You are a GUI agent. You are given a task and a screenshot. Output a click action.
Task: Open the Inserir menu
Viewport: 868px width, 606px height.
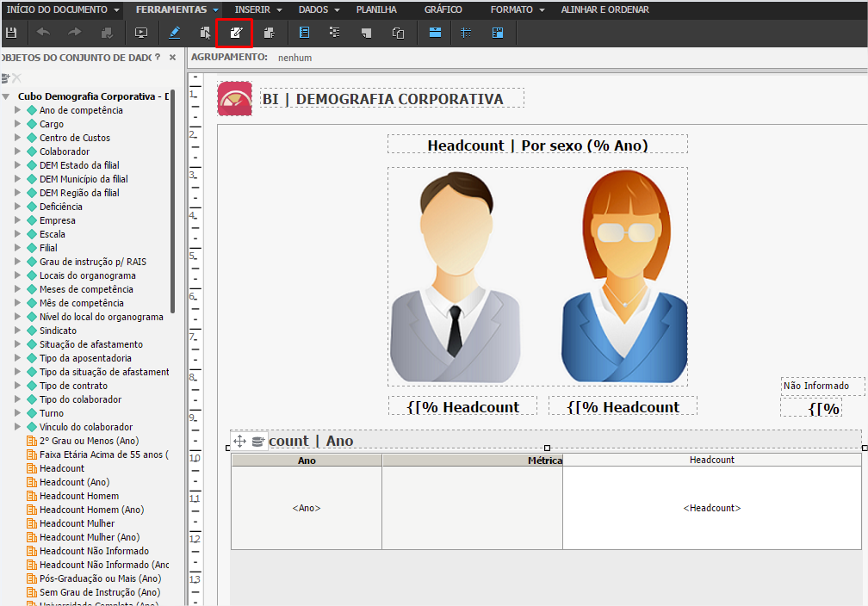252,9
